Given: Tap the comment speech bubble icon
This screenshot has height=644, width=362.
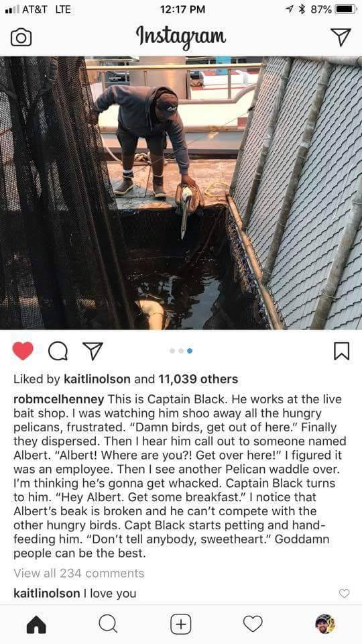Looking at the screenshot, I should tap(58, 352).
